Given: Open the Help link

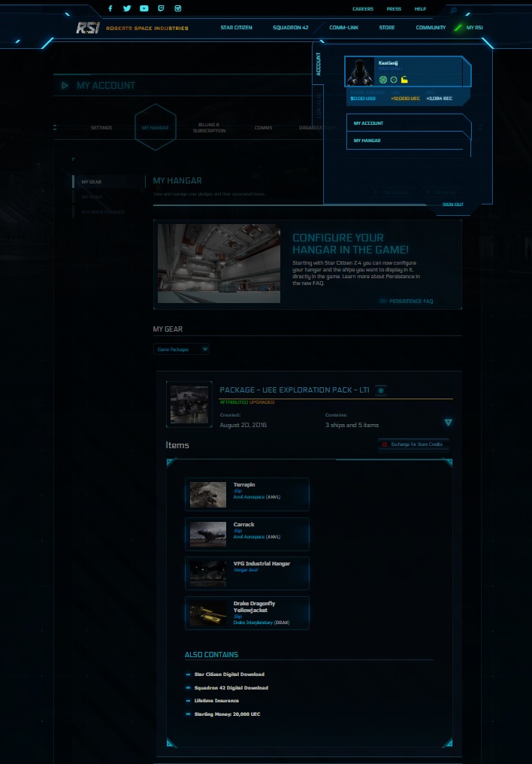Looking at the screenshot, I should (x=420, y=9).
